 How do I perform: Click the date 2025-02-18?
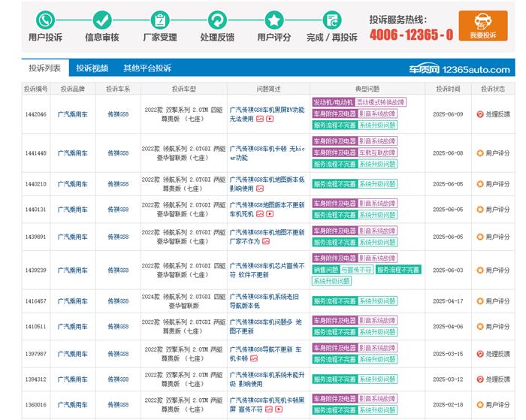point(448,405)
